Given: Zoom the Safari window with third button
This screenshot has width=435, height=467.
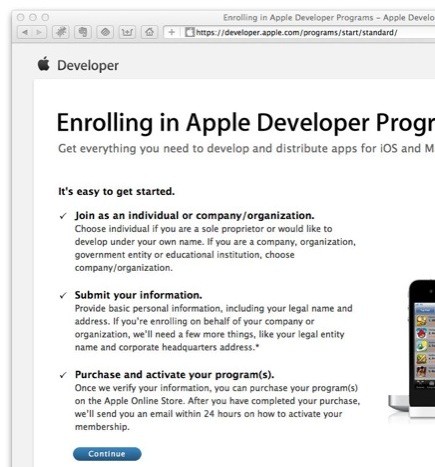Looking at the screenshot, I should pyautogui.click(x=45, y=17).
